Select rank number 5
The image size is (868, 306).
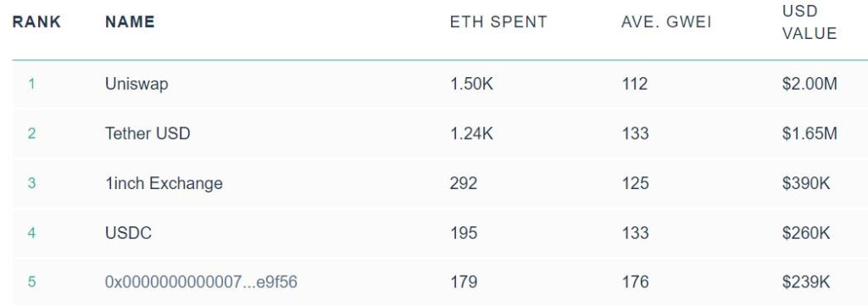[31, 282]
